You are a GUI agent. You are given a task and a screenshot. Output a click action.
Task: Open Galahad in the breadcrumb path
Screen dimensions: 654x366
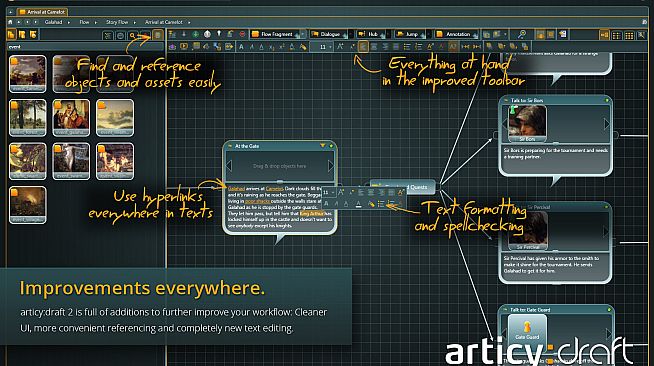[53, 22]
